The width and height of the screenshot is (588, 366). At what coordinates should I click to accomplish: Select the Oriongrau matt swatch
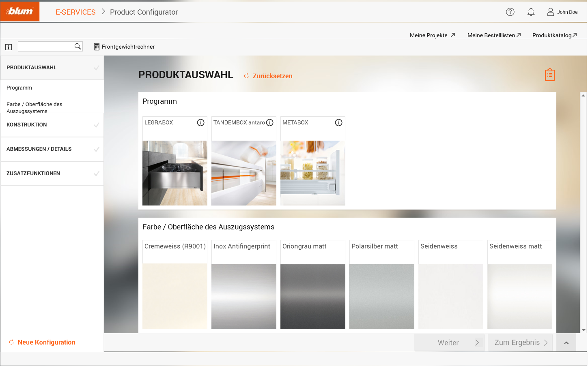pyautogui.click(x=313, y=297)
